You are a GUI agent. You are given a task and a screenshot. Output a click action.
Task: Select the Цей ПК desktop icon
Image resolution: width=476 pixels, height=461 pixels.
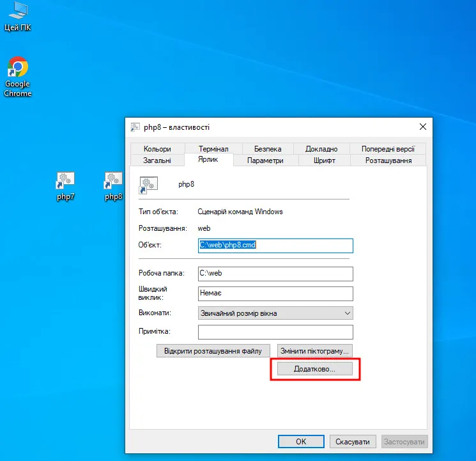18,17
